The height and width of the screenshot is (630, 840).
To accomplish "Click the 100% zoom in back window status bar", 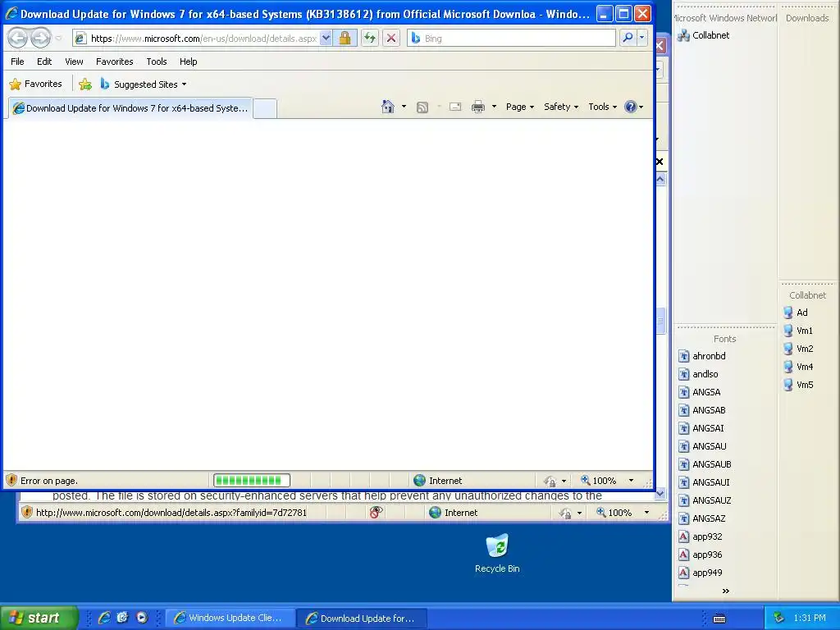I will tap(614, 513).
